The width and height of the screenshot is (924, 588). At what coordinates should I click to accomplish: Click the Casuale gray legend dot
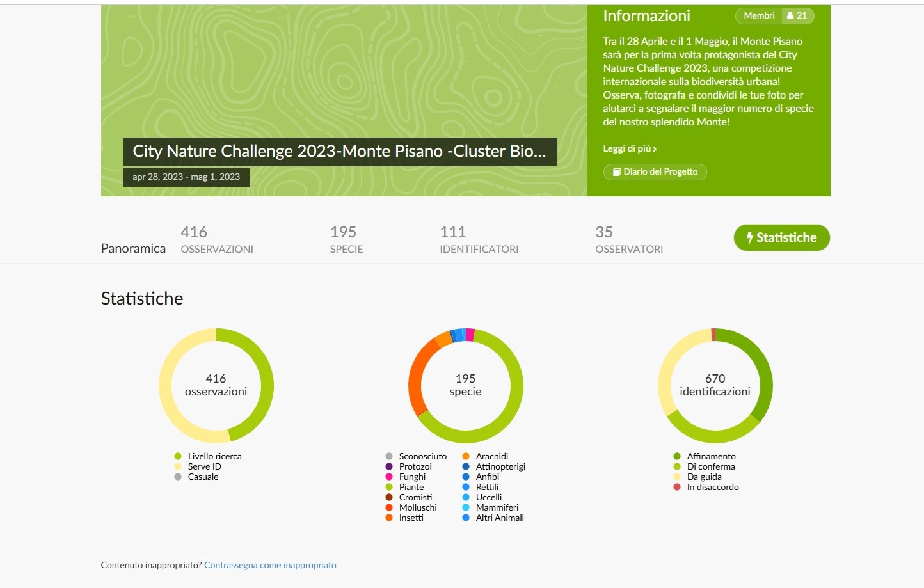click(x=178, y=477)
